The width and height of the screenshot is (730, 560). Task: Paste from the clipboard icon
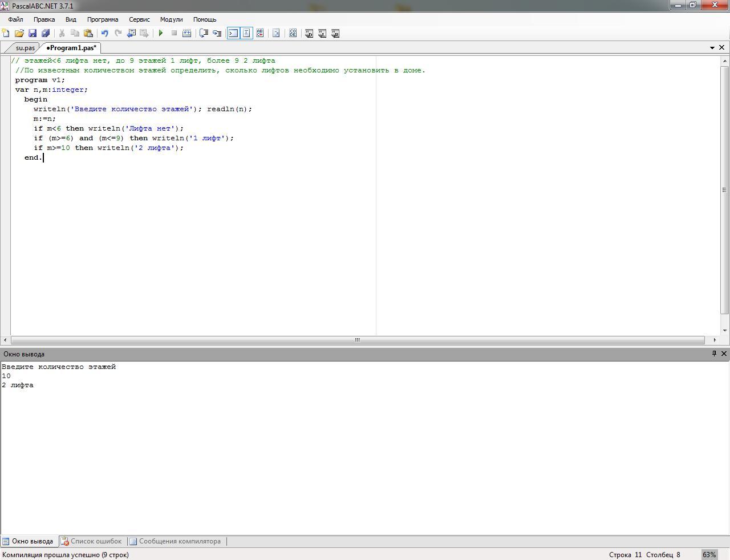click(88, 33)
